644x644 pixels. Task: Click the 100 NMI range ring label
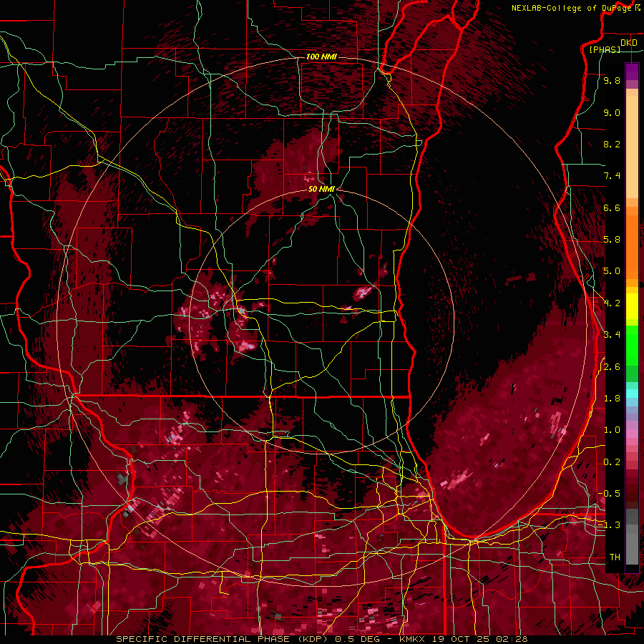(321, 57)
